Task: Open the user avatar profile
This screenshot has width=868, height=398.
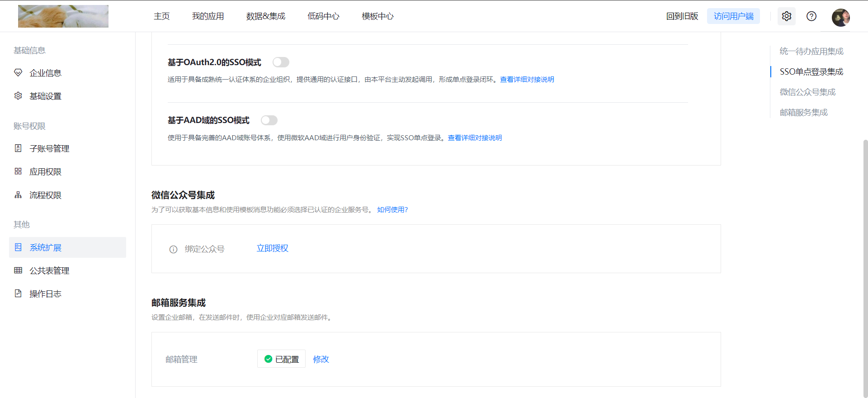Action: (x=840, y=17)
